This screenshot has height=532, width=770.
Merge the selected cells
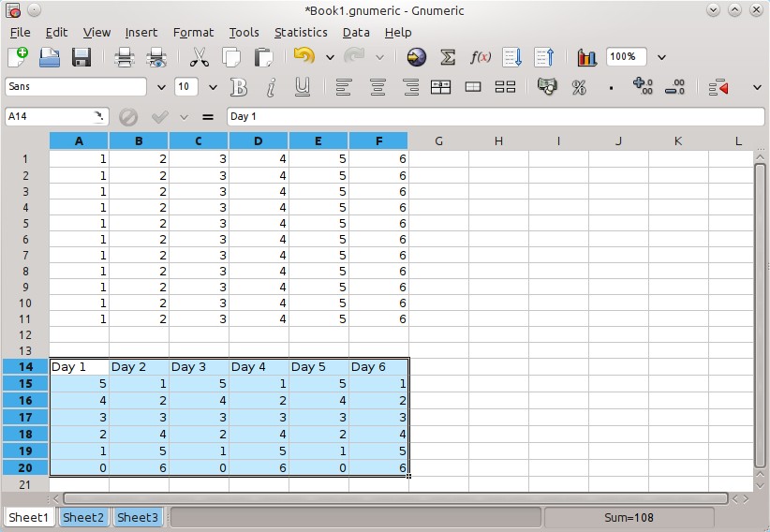point(473,87)
